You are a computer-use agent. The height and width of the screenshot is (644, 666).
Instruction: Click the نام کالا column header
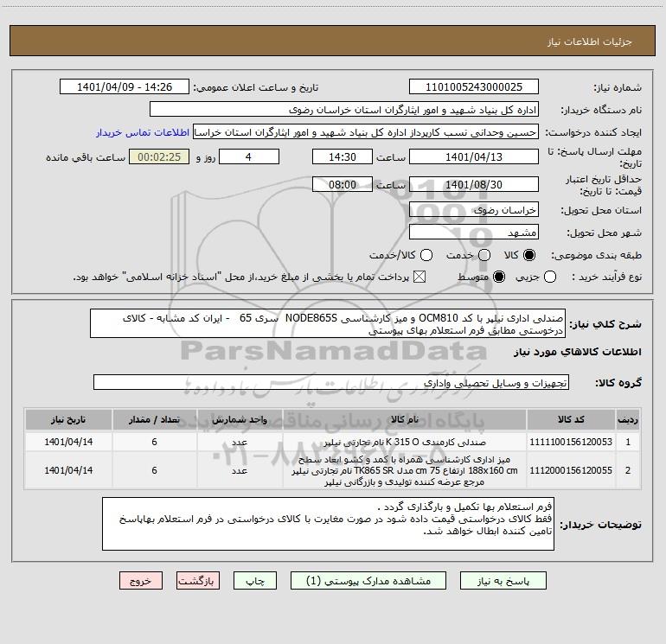point(405,419)
